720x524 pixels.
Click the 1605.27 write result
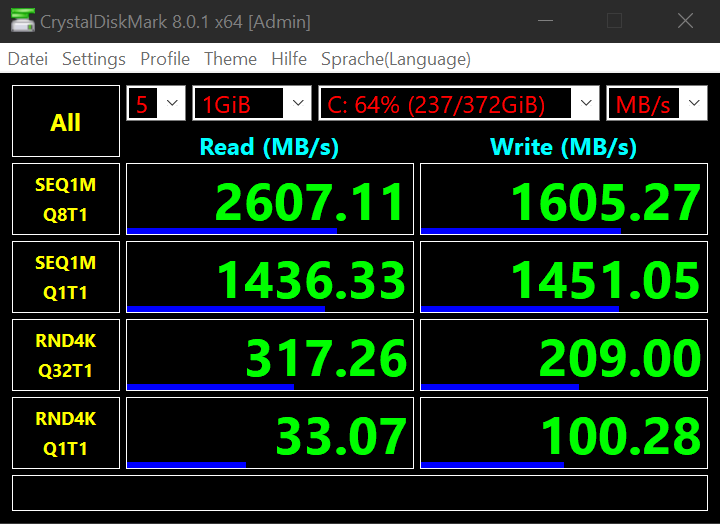click(x=564, y=199)
